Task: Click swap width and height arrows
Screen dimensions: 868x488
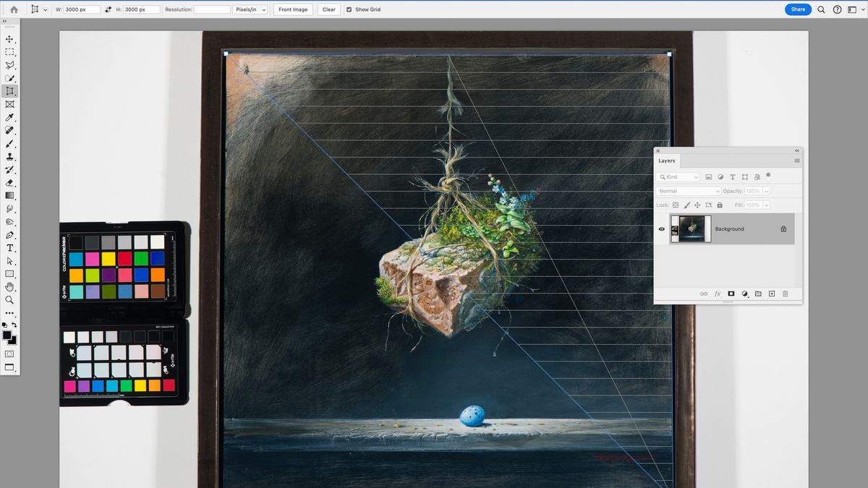Action: (x=108, y=9)
